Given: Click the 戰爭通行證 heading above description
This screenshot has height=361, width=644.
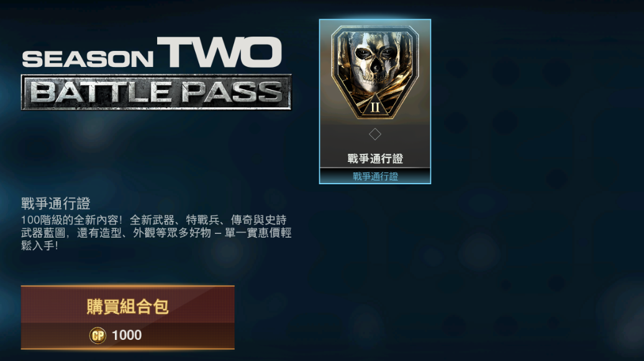Looking at the screenshot, I should (56, 203).
